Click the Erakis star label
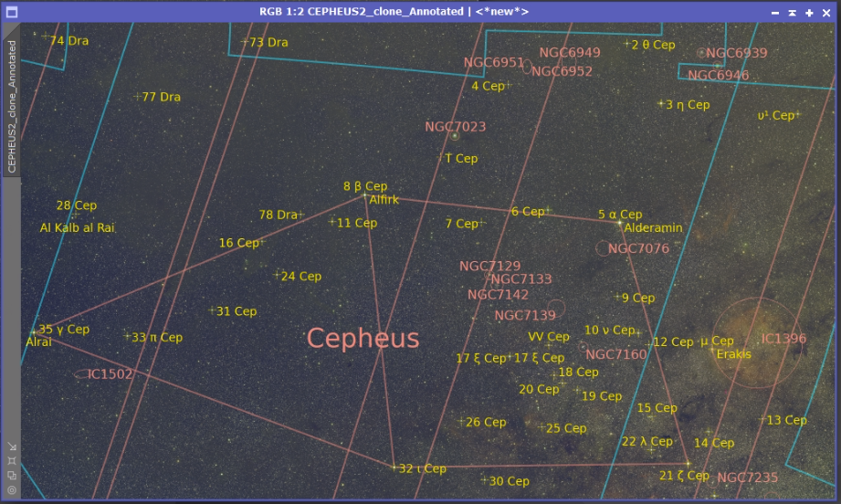The width and height of the screenshot is (841, 504). coord(734,354)
